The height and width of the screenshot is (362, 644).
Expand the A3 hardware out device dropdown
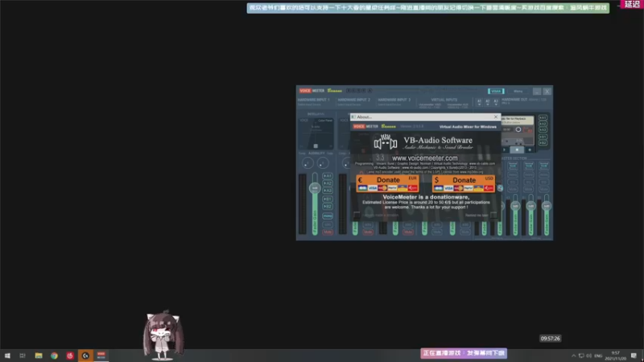[496, 102]
